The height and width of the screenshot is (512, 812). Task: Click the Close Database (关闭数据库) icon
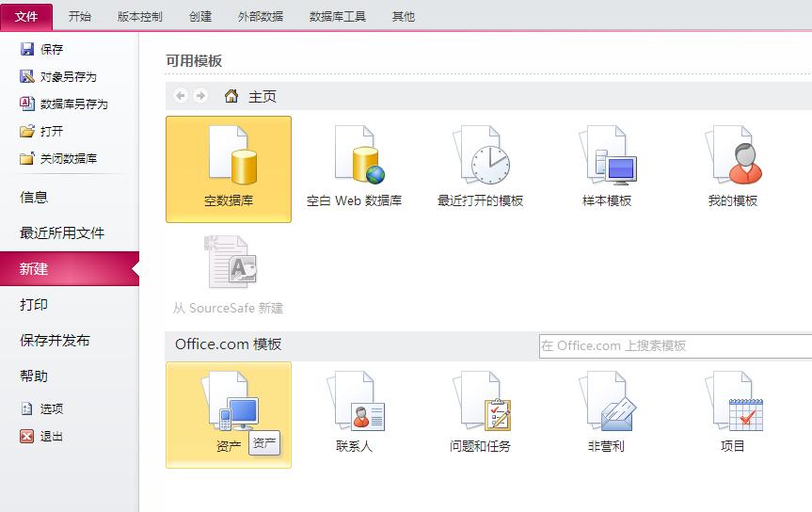tap(27, 158)
